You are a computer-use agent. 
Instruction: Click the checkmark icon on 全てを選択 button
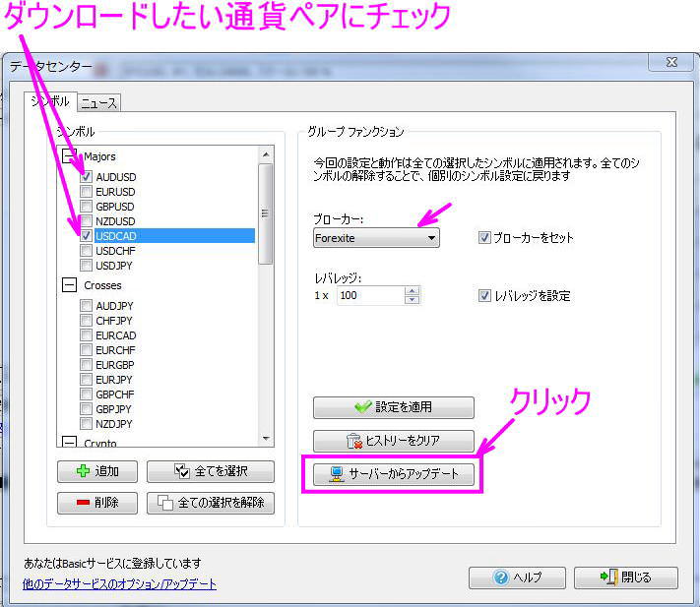(182, 471)
